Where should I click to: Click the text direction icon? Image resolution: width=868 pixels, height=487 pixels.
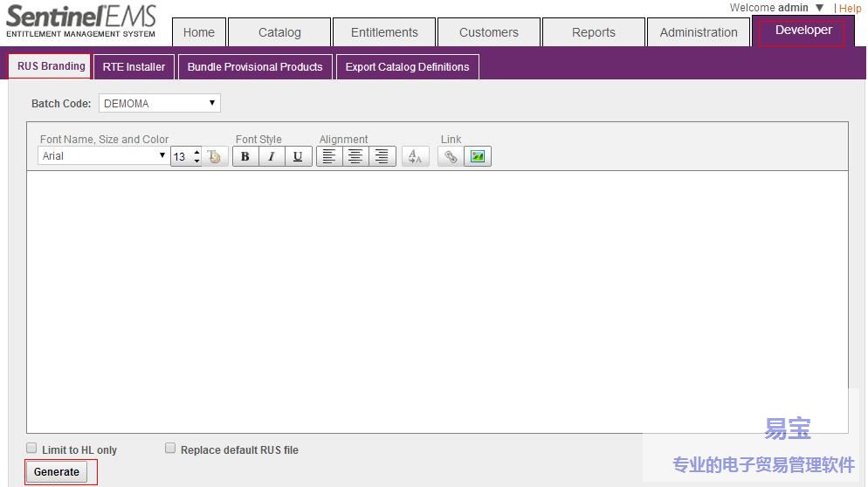(415, 156)
